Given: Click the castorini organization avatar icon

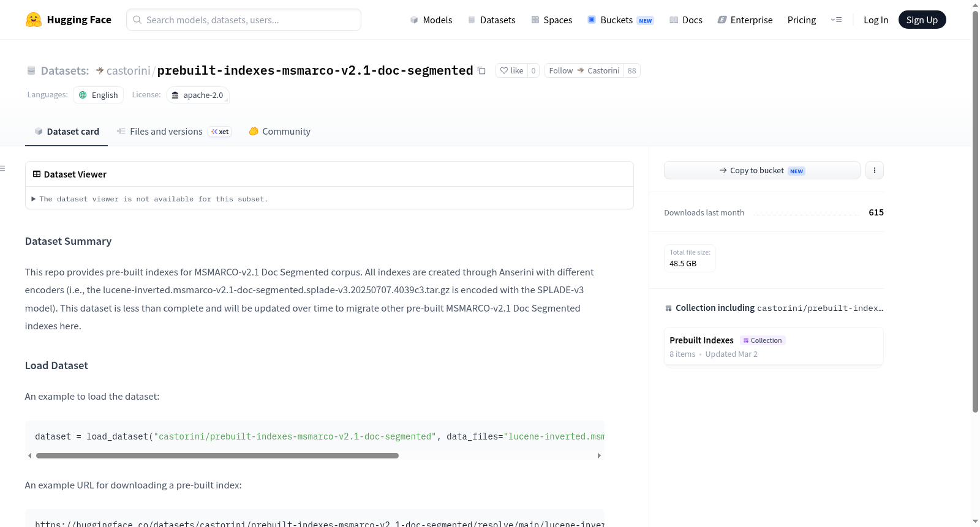Looking at the screenshot, I should point(99,70).
